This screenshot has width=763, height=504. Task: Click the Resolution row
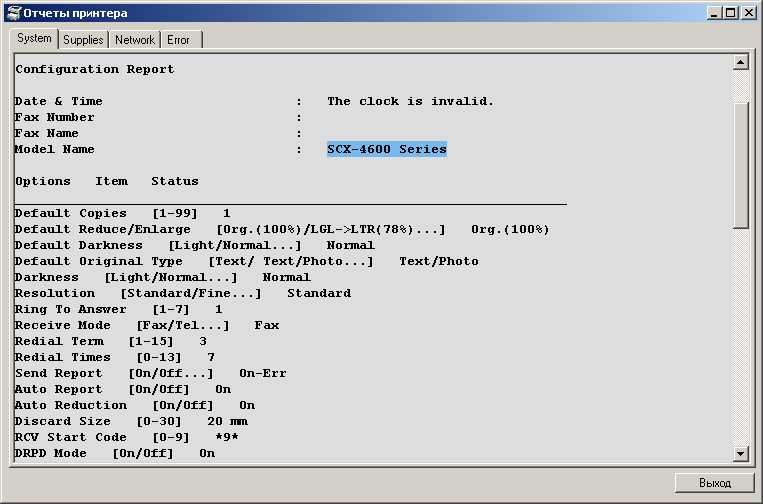[x=183, y=293]
